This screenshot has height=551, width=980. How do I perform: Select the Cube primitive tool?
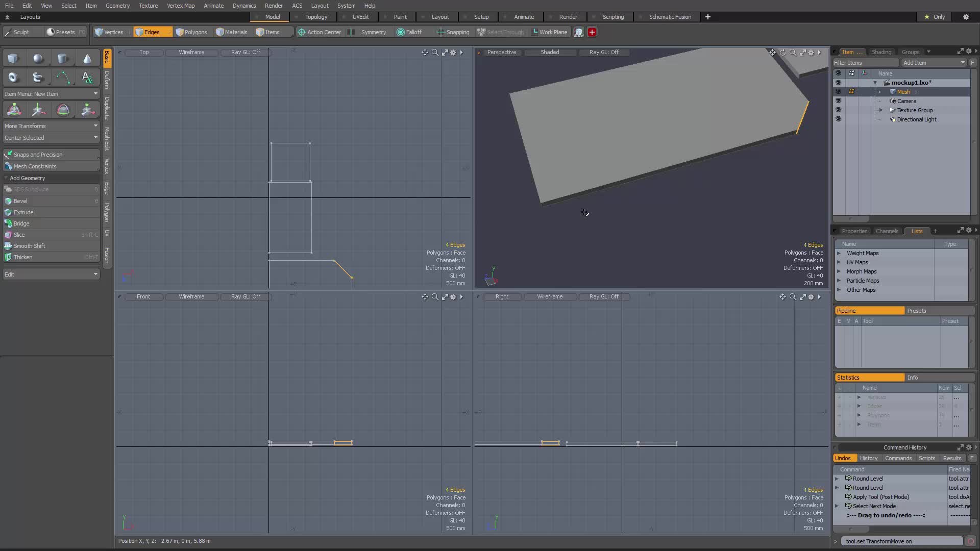point(13,59)
